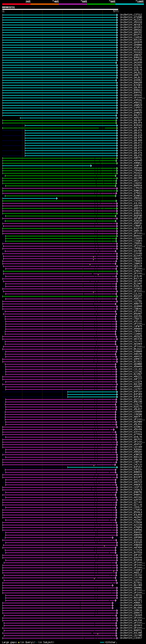Open the UniRef100_Q8L6T6 entry
Screen dimensions: 146x644
[131, 130]
